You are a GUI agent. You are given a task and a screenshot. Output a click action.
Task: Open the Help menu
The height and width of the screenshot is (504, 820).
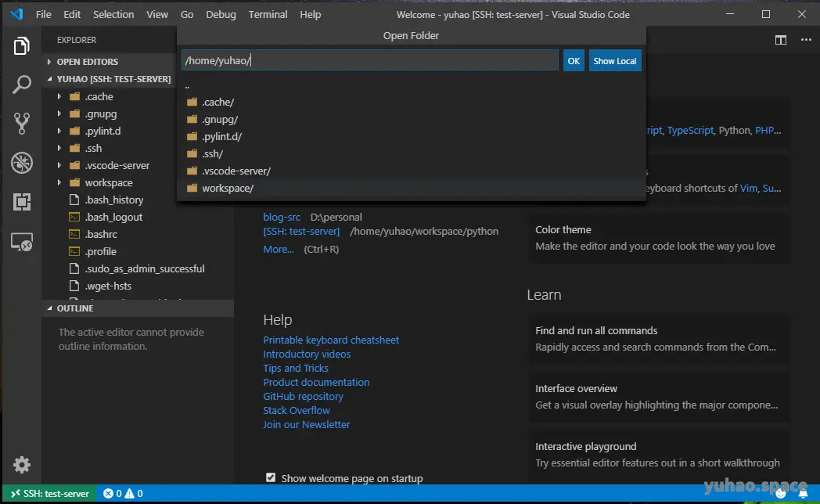tap(310, 15)
